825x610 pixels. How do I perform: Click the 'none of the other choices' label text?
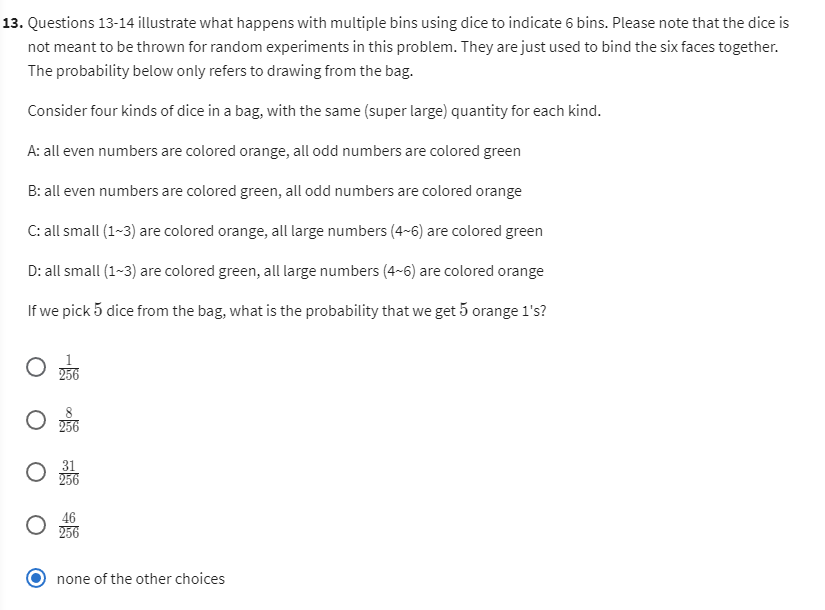pyautogui.click(x=141, y=579)
